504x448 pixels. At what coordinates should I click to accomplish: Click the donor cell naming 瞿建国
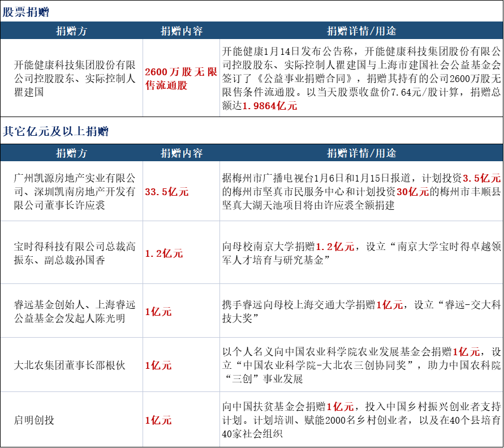[71, 79]
